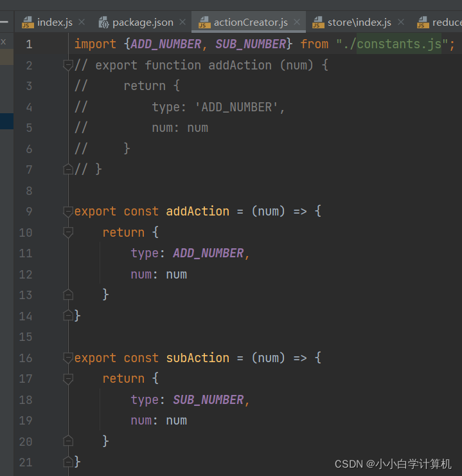The image size is (462, 476).
Task: Close the actionCreator.js tab
Action: [x=297, y=22]
